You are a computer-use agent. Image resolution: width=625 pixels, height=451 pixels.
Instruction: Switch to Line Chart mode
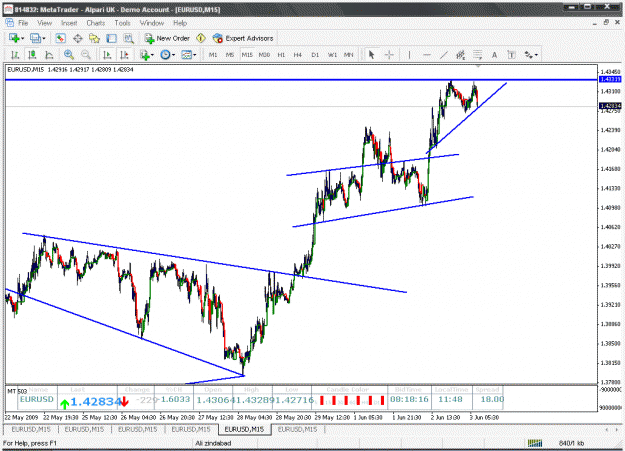point(49,55)
